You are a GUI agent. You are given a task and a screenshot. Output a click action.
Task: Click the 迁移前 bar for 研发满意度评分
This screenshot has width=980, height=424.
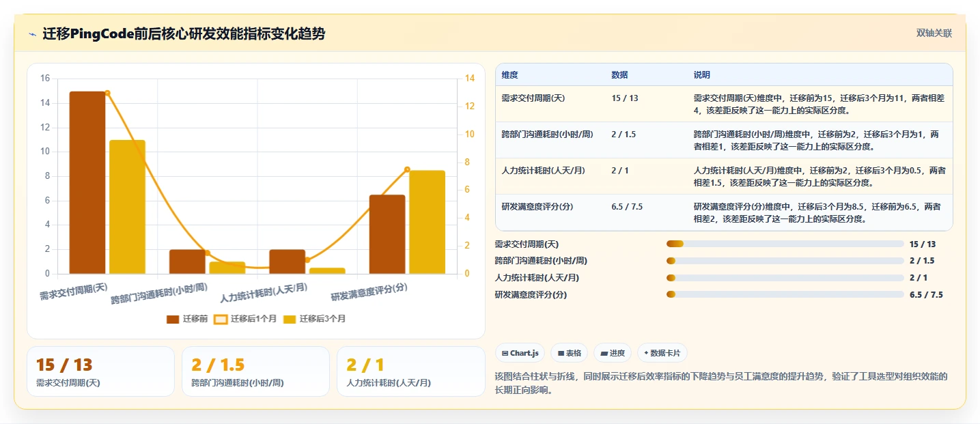point(387,234)
